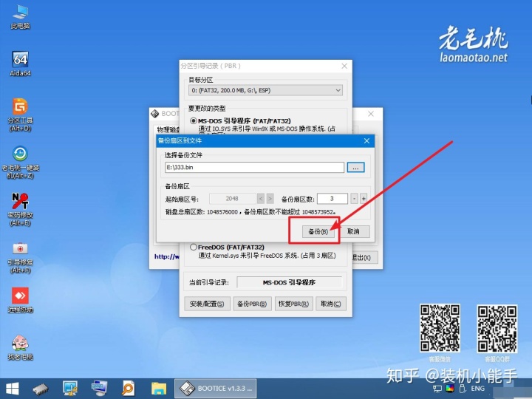
Task: Click the colorful display tray icon
Action: (x=450, y=389)
